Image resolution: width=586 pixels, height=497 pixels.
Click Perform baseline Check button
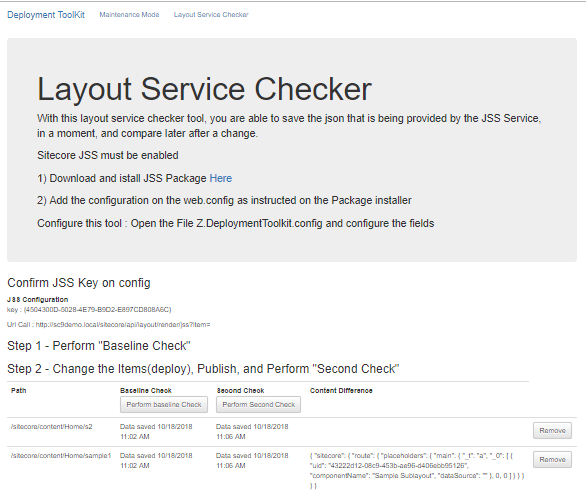tap(164, 404)
